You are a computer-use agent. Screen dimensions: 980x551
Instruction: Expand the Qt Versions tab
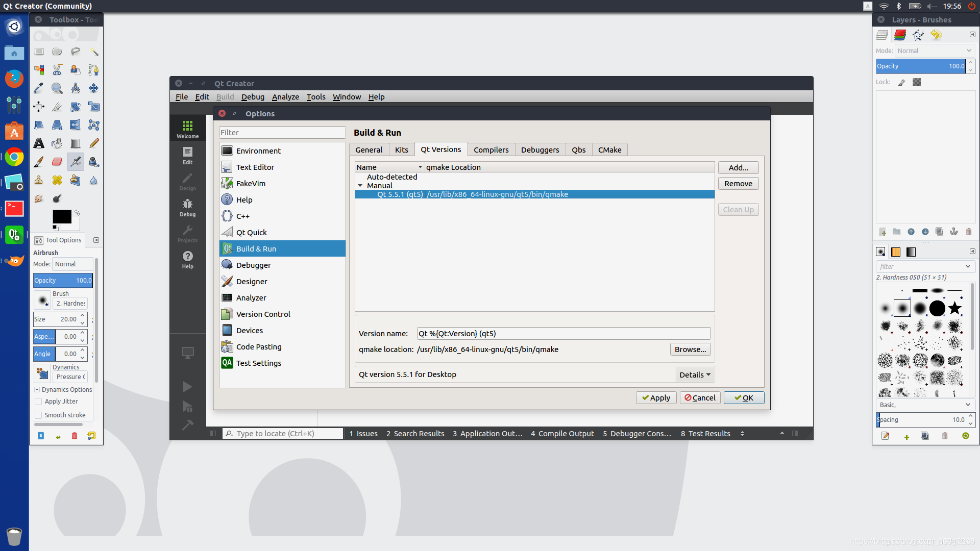(439, 149)
